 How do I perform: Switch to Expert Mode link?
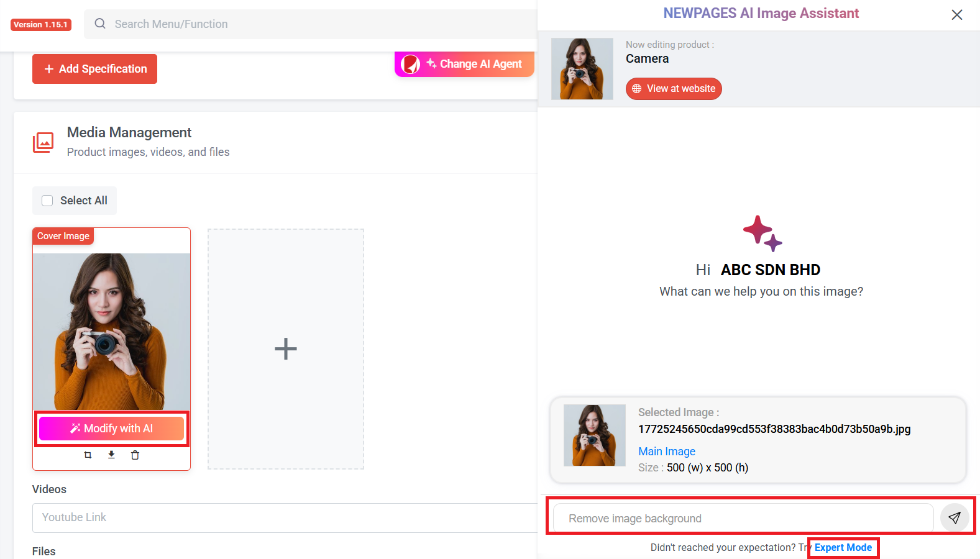point(843,547)
